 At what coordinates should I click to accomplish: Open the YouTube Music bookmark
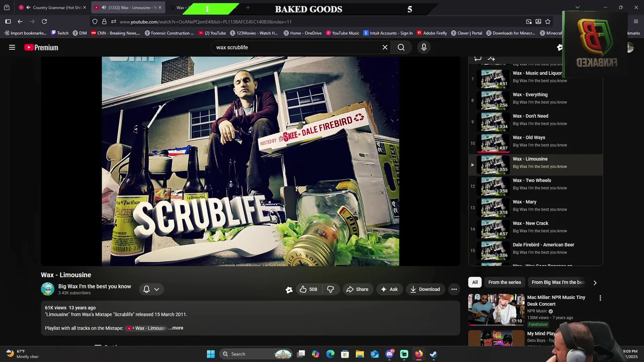click(x=342, y=33)
